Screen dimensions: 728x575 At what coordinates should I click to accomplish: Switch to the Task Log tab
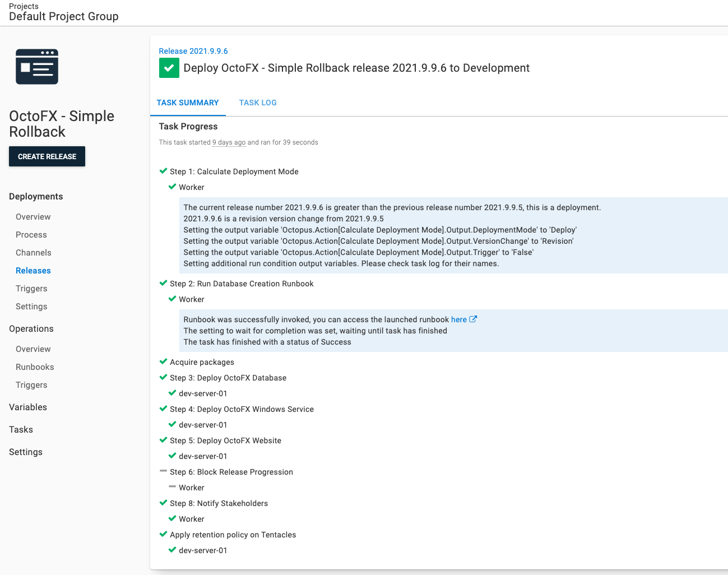pyautogui.click(x=258, y=103)
